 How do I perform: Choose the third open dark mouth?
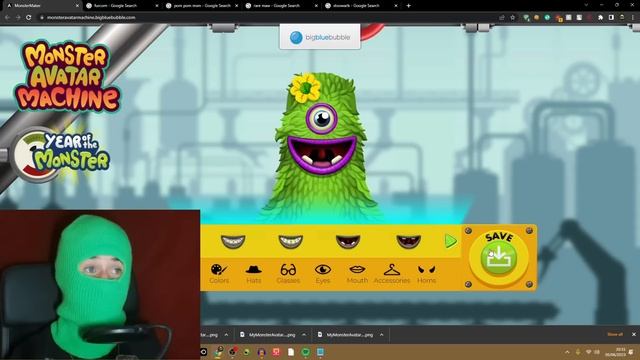(348, 241)
